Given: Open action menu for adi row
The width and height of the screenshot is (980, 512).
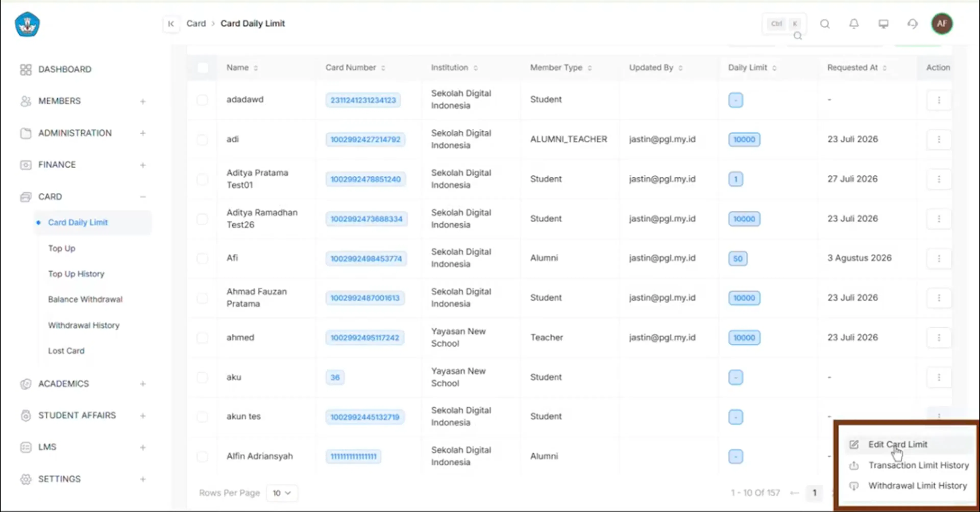Looking at the screenshot, I should [939, 139].
